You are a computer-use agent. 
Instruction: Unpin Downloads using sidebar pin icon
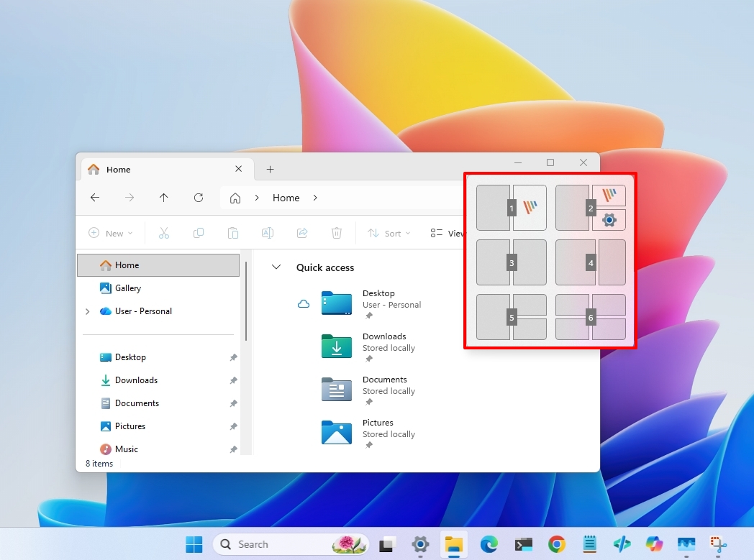(x=233, y=380)
